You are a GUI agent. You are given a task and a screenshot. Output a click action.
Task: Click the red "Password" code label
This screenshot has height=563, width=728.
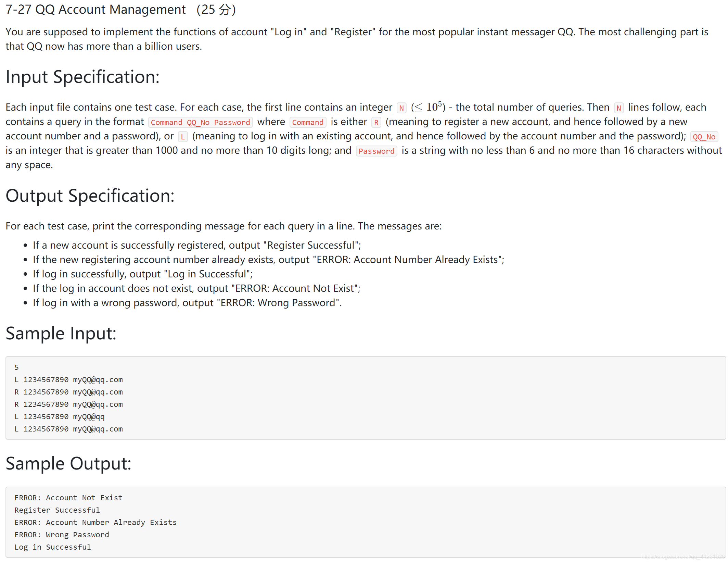click(x=376, y=151)
